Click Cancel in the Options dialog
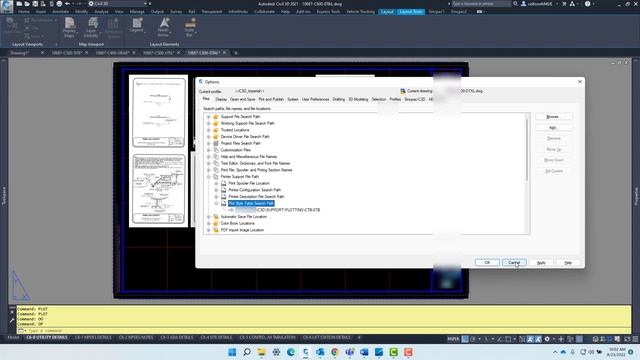Image resolution: width=640 pixels, height=360 pixels. tap(514, 262)
